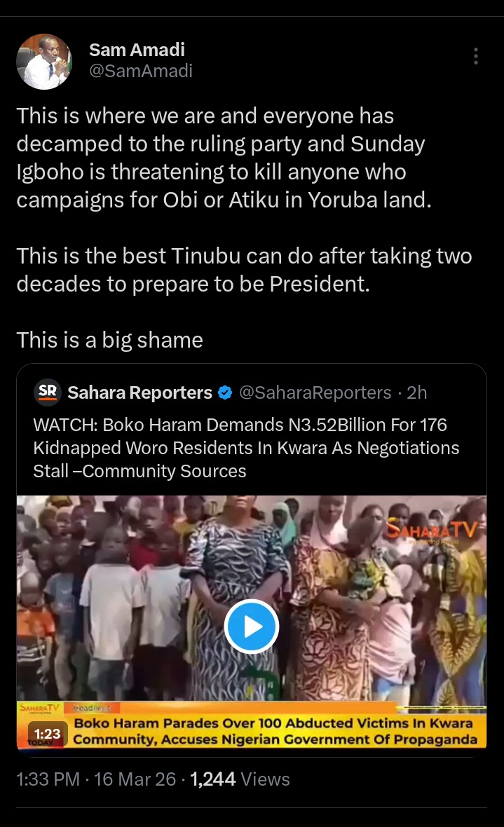The height and width of the screenshot is (827, 504).
Task: Click the "1:33 PM · 16 Mar 26" post date
Action: [96, 779]
